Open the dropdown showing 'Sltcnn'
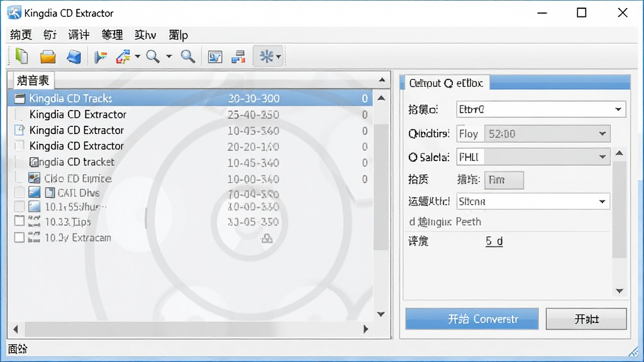644x362 pixels. click(x=533, y=202)
